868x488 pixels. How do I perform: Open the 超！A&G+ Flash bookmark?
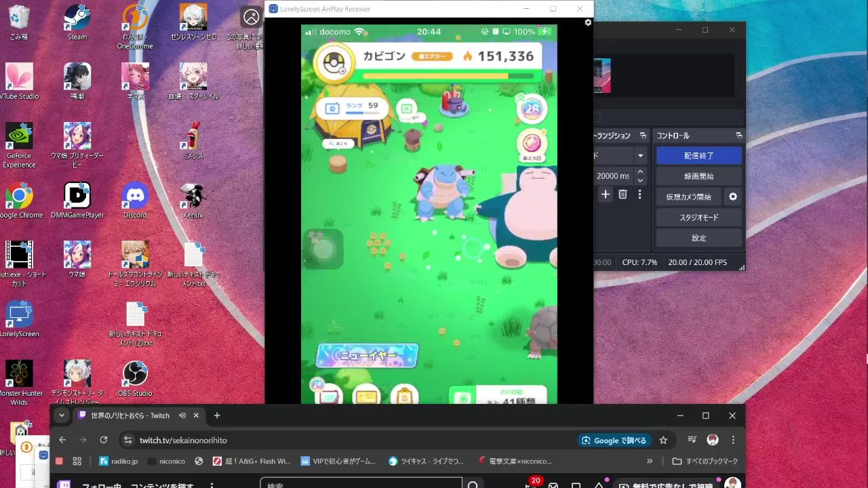coord(252,461)
